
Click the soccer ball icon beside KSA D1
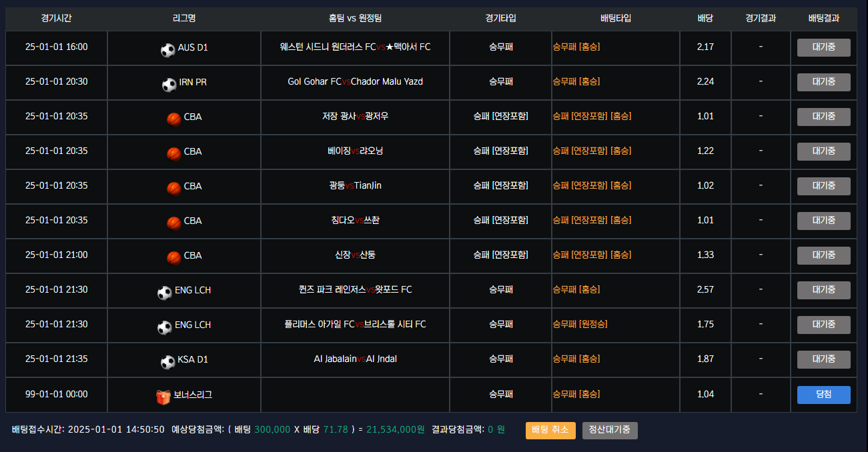[x=168, y=361]
